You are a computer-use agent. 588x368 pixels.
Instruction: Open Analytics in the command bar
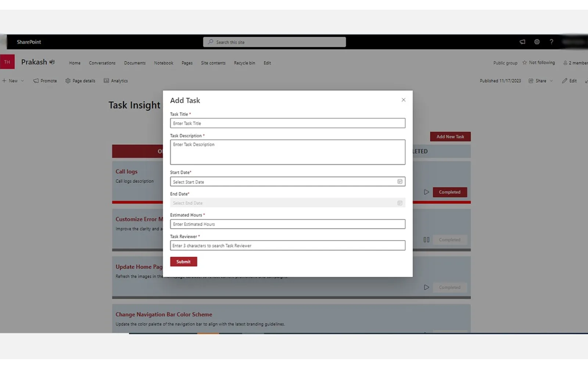[x=116, y=81]
